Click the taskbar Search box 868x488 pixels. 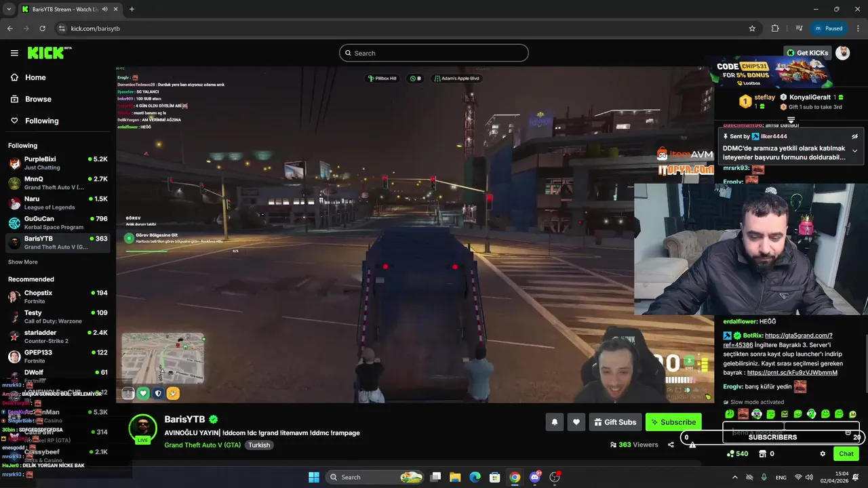click(x=376, y=477)
